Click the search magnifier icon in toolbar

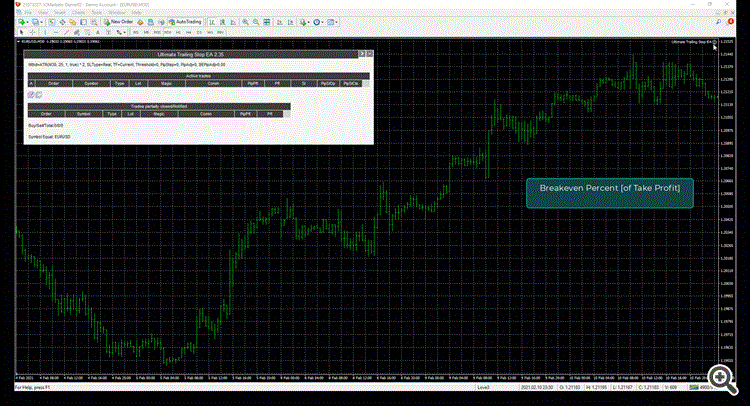[718, 22]
